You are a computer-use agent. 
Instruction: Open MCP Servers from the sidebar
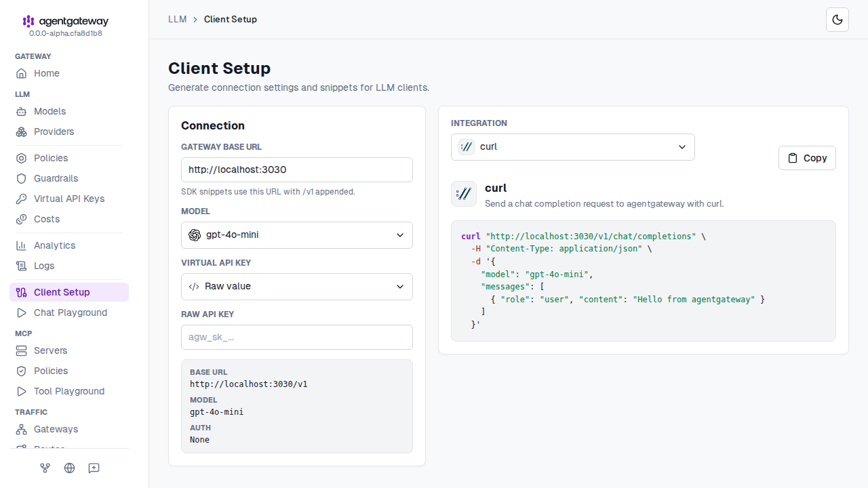[69, 350]
